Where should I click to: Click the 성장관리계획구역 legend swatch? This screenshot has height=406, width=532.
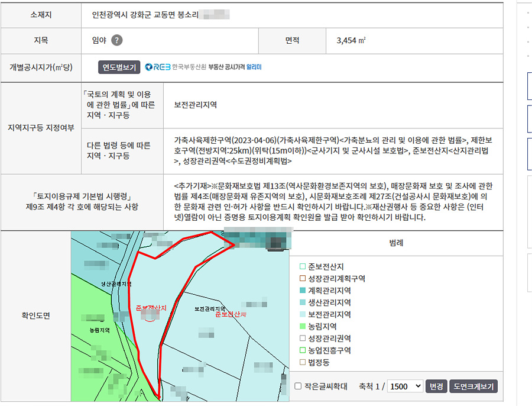[x=303, y=279]
